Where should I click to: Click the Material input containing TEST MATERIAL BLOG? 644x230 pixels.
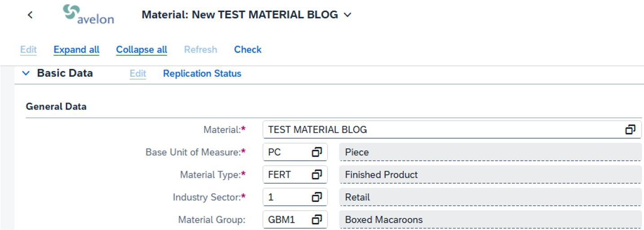coord(452,130)
